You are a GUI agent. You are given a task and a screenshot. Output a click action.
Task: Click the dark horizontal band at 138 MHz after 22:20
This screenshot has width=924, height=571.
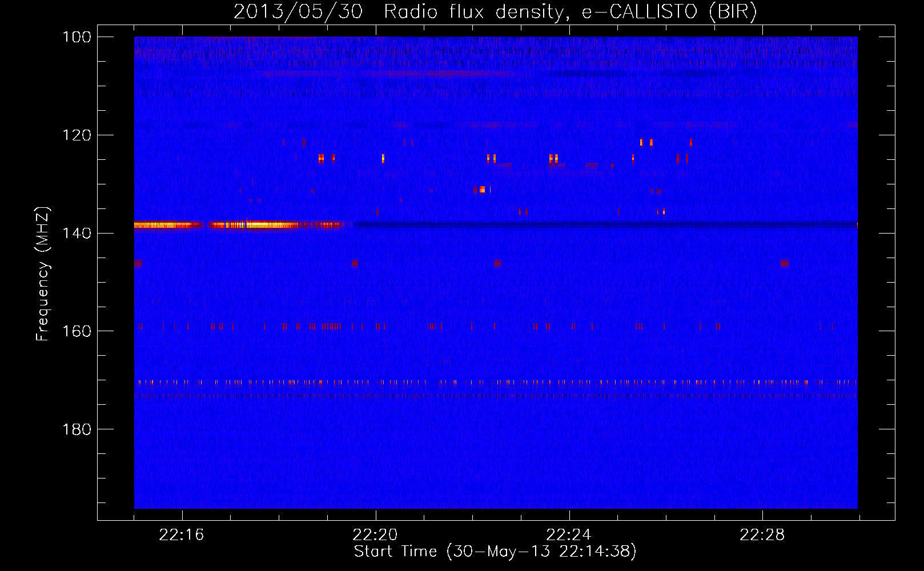tap(605, 224)
